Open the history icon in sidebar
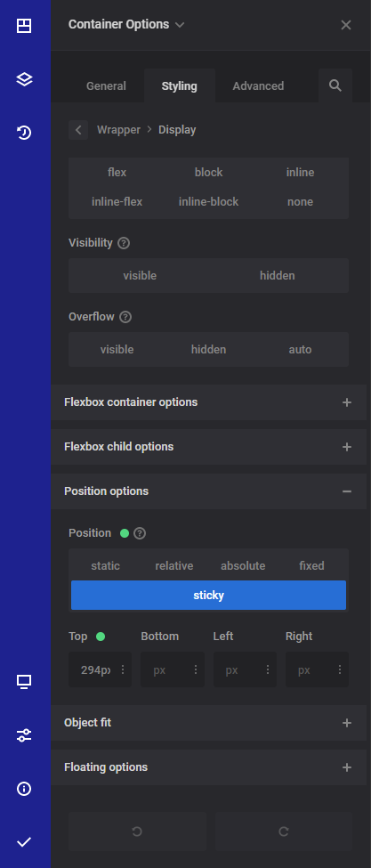The height and width of the screenshot is (868, 371). point(24,133)
